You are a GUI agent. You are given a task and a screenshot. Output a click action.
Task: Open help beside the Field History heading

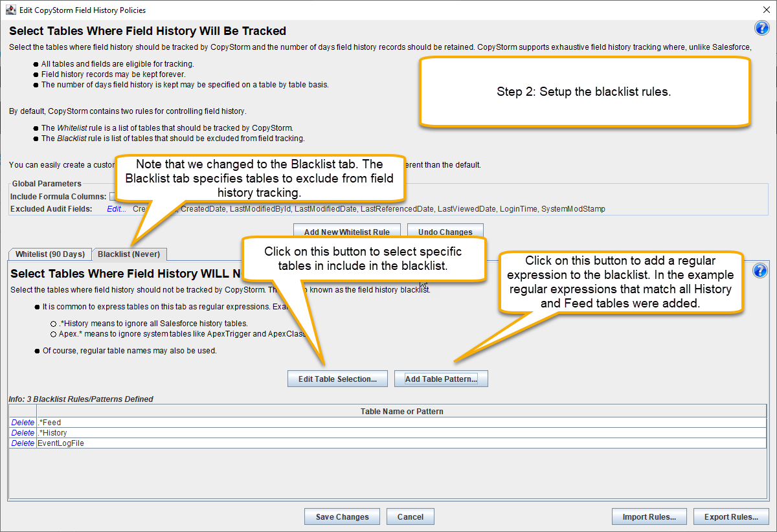click(761, 28)
